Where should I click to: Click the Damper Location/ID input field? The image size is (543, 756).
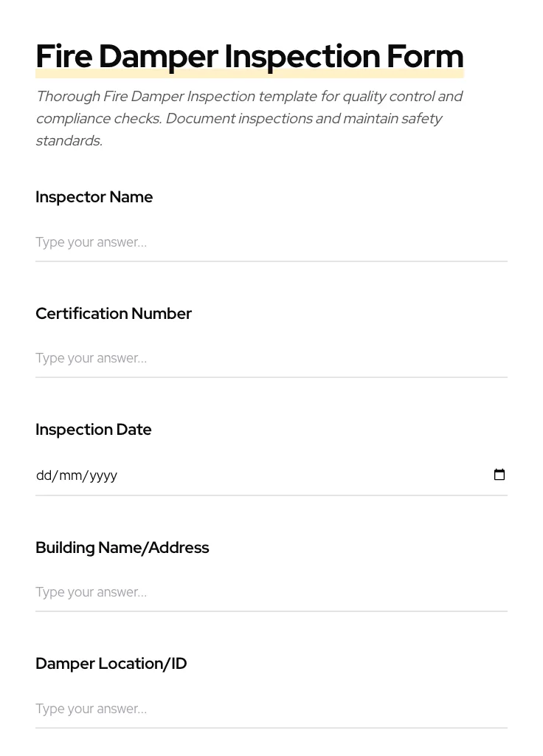tap(271, 709)
